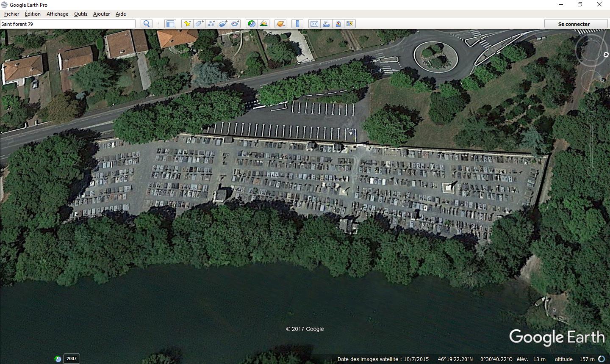Select the ruler measurement tool
This screenshot has width=610, height=364.
(x=297, y=24)
